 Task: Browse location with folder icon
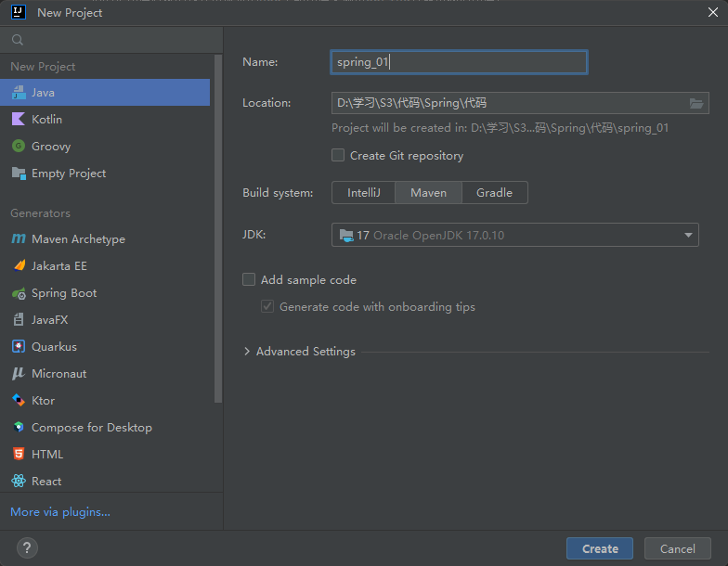pos(696,103)
